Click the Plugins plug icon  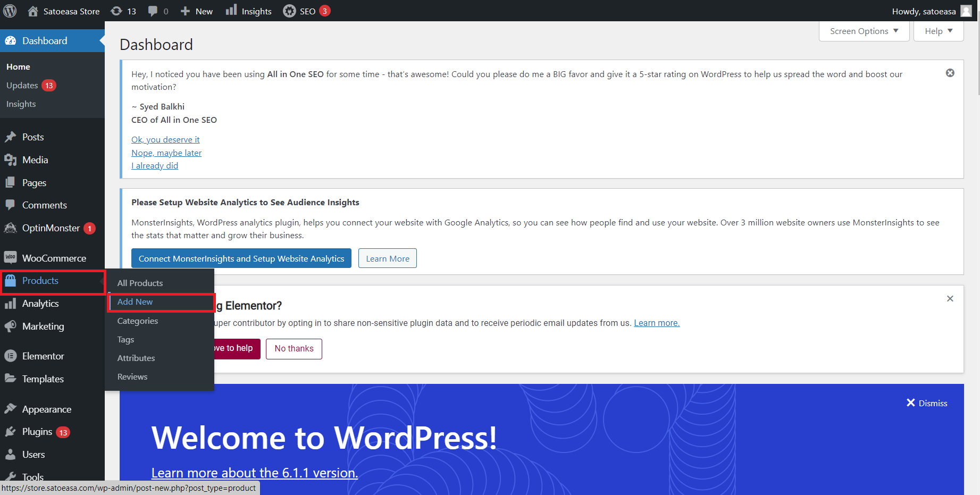[11, 431]
